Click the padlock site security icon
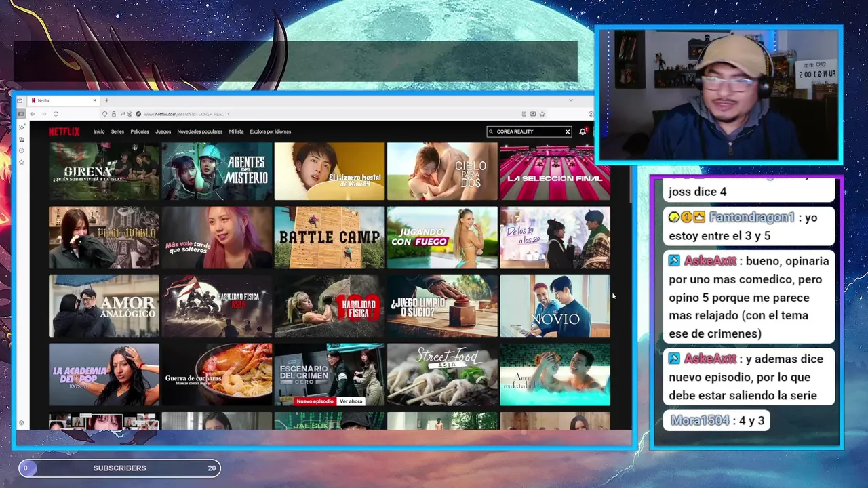868x488 pixels. [x=113, y=114]
